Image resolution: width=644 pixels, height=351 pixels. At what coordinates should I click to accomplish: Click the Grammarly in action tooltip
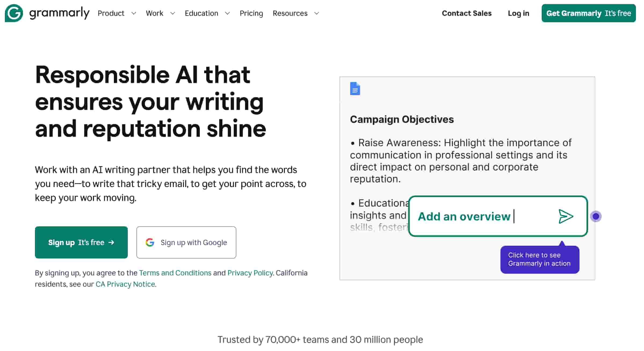(x=539, y=259)
